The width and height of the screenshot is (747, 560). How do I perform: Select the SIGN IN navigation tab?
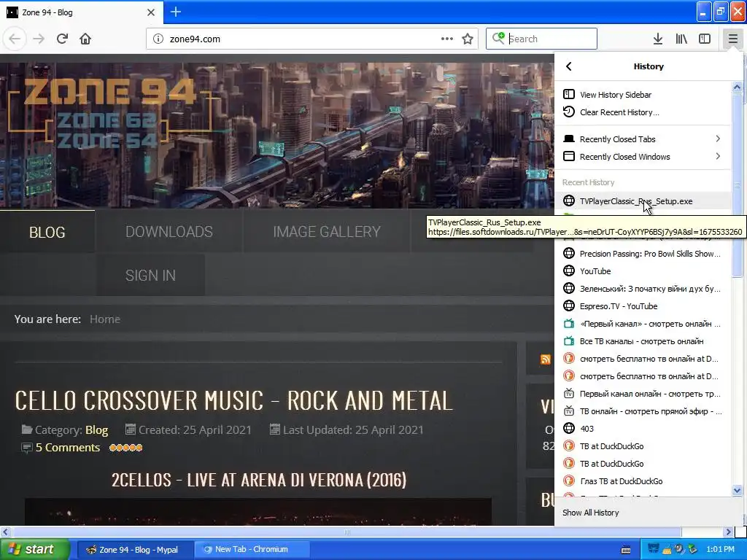tap(150, 275)
